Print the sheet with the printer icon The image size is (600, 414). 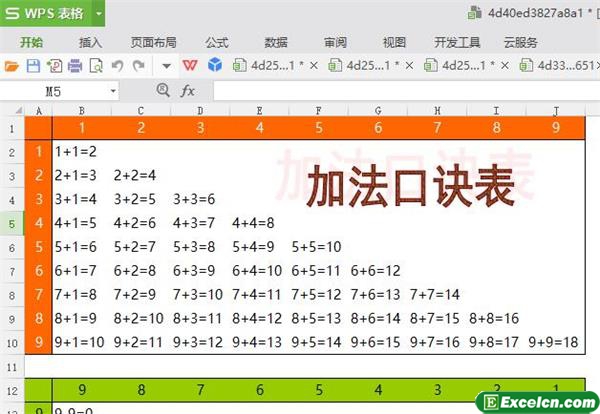(x=75, y=66)
